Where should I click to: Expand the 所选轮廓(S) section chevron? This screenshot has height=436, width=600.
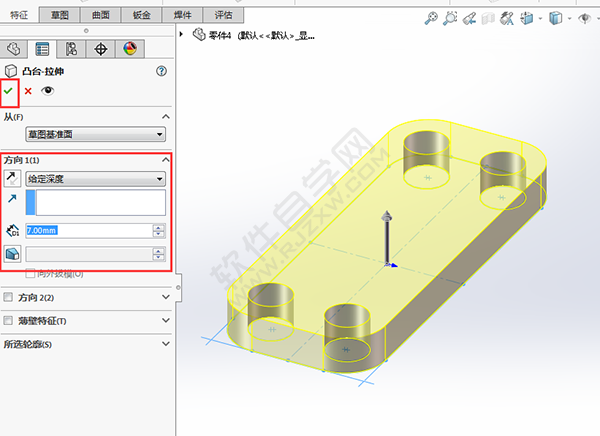coord(166,344)
